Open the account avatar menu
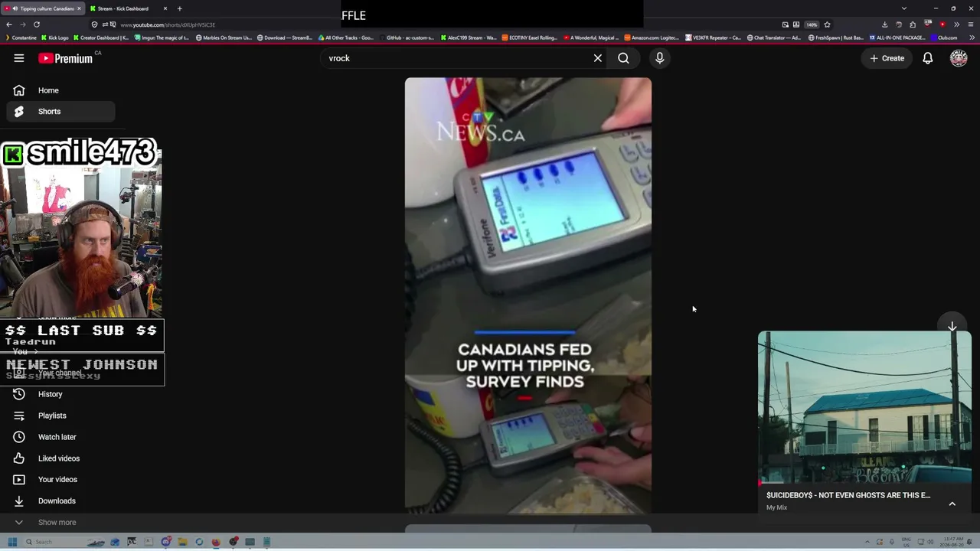The image size is (980, 551). [x=959, y=58]
